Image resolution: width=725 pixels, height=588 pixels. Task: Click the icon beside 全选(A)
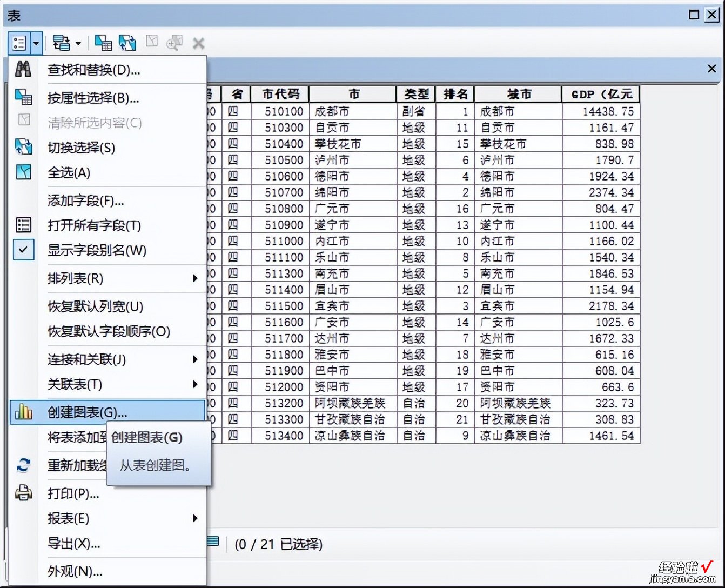click(24, 172)
